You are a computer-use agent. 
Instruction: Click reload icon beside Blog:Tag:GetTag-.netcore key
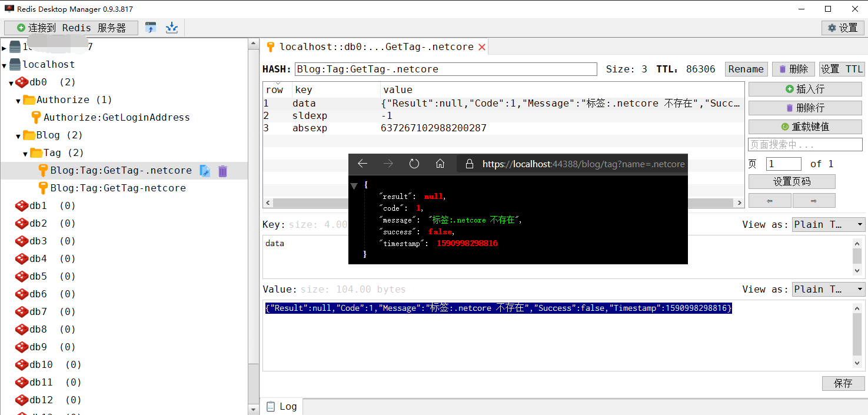204,171
